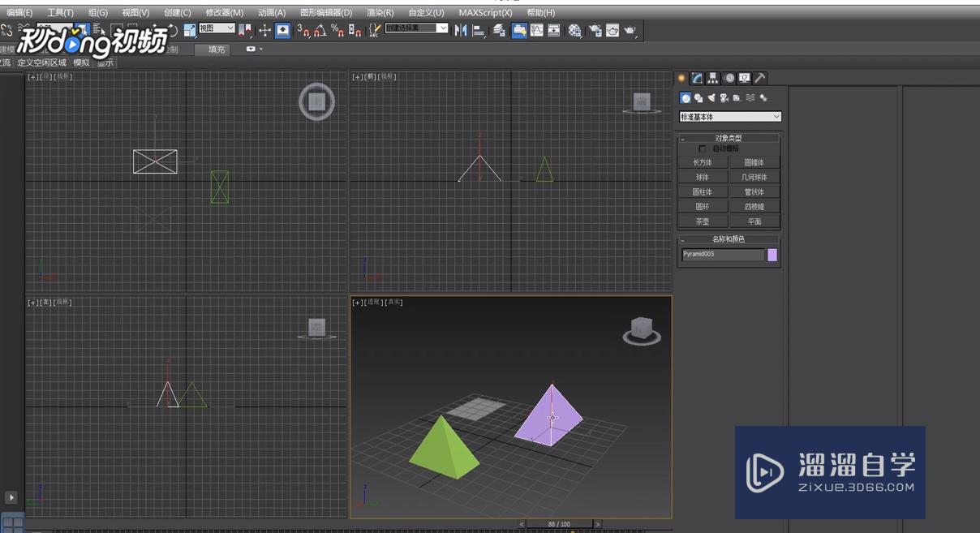980x533 pixels.
Task: Collapse the 名称和颜色 rollout
Action: point(728,239)
